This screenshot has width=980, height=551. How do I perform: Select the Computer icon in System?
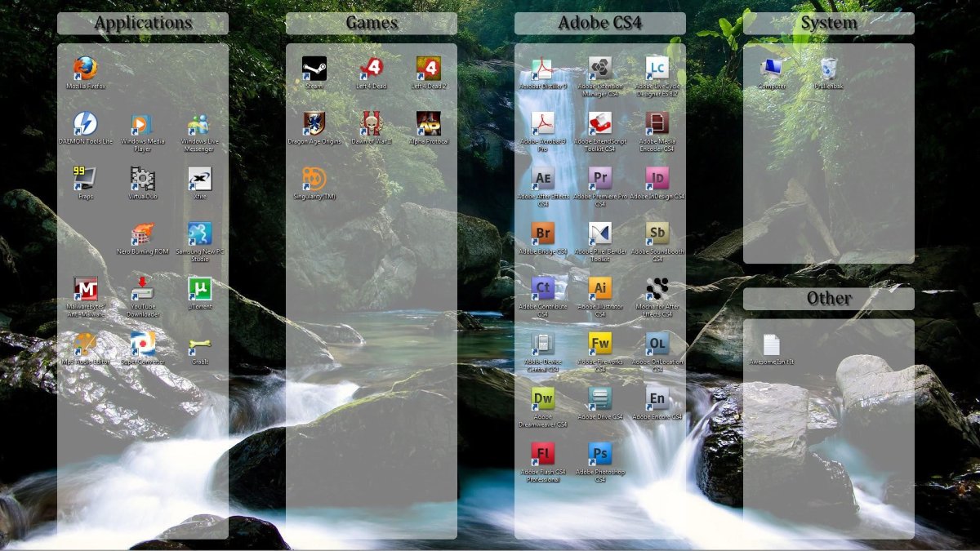click(x=772, y=69)
